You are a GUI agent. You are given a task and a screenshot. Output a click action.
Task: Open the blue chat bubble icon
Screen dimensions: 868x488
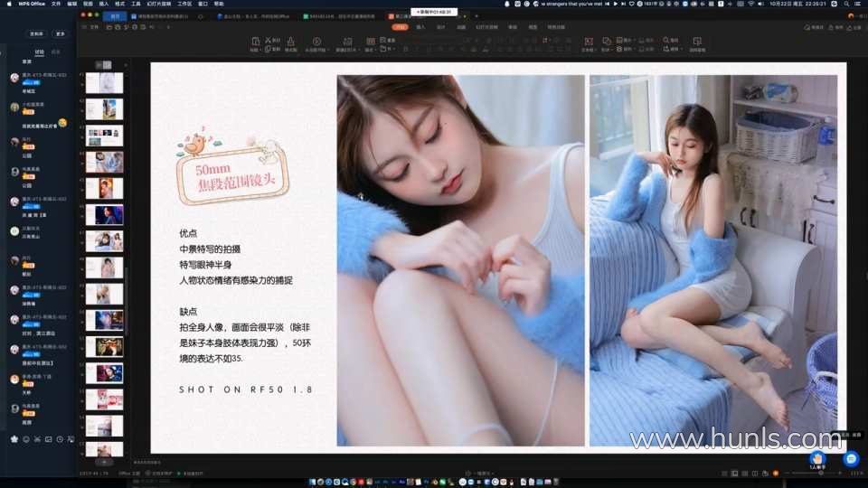coord(851,458)
